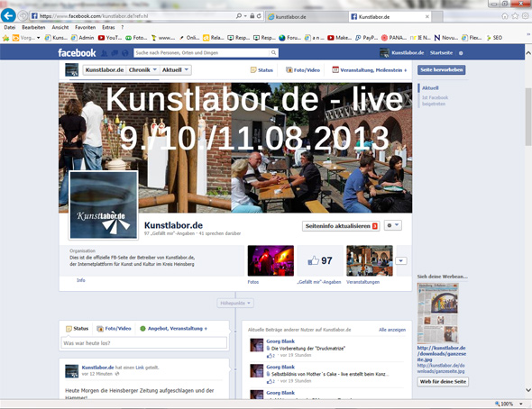Select Angebot, Veranstaltung + in composer
This screenshot has width=532, height=409.
tap(173, 328)
